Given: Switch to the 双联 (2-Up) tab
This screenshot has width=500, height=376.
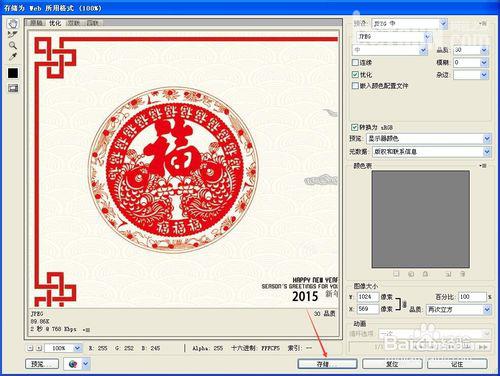Looking at the screenshot, I should [x=74, y=23].
